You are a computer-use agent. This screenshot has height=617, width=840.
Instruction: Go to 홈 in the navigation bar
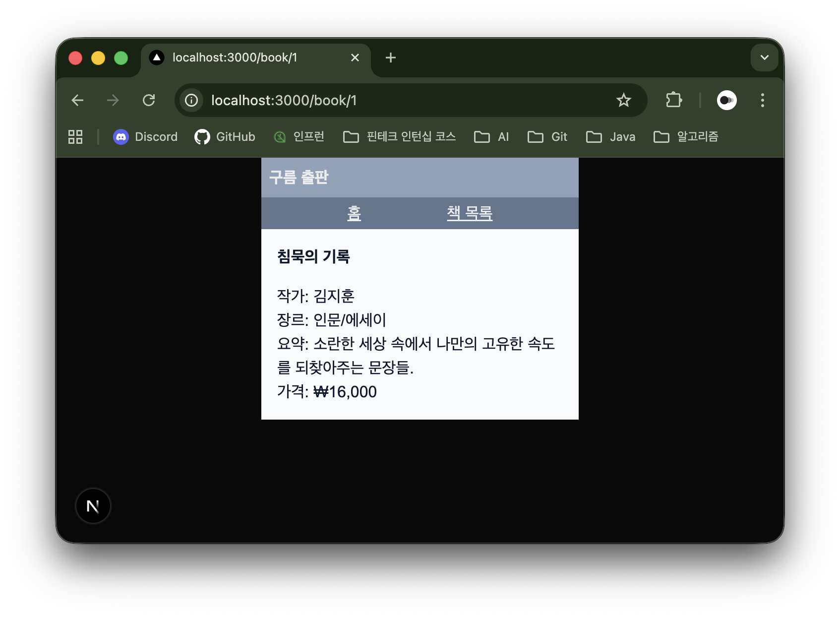(354, 213)
